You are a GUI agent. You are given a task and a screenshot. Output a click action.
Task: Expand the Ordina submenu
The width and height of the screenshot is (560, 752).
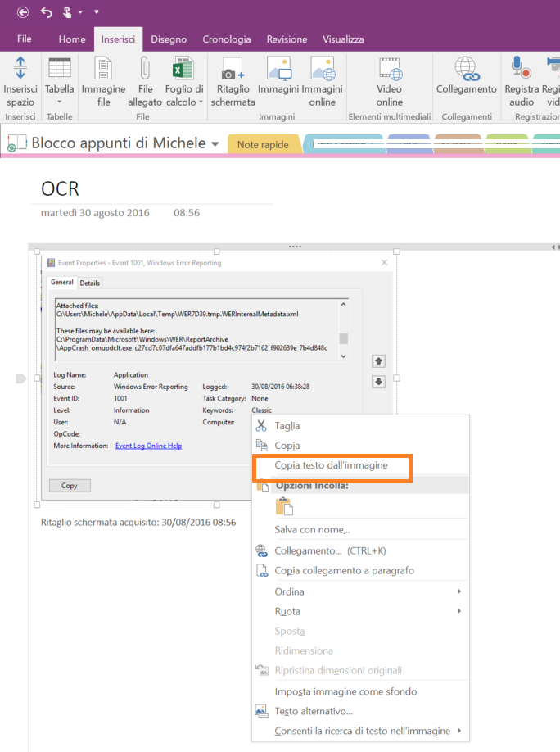(360, 591)
